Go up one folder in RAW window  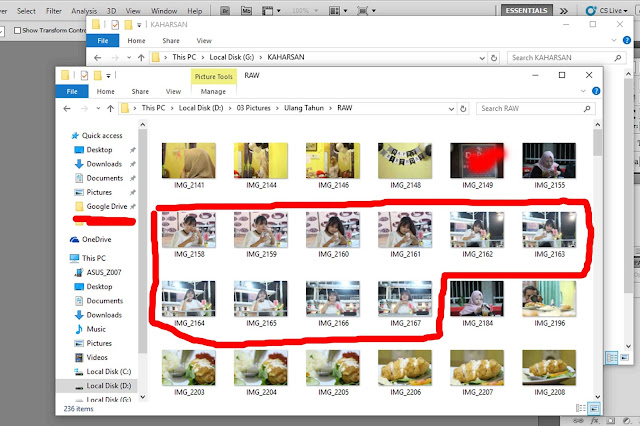110,109
